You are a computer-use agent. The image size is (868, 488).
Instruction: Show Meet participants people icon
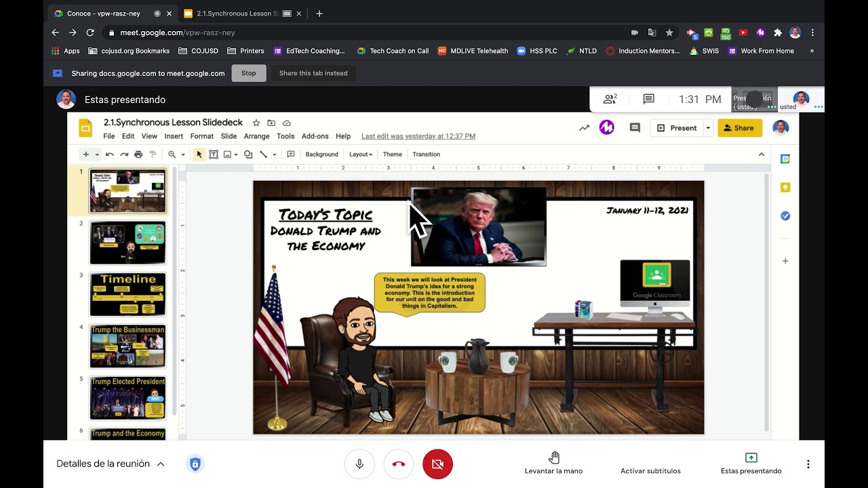coord(610,99)
